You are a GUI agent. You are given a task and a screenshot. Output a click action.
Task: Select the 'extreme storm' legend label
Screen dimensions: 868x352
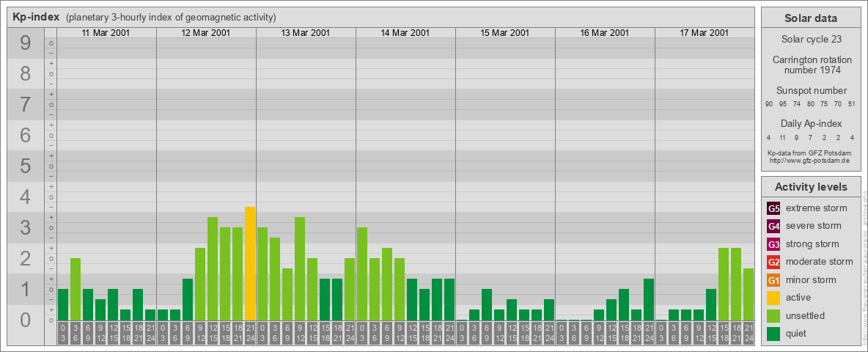click(x=817, y=208)
